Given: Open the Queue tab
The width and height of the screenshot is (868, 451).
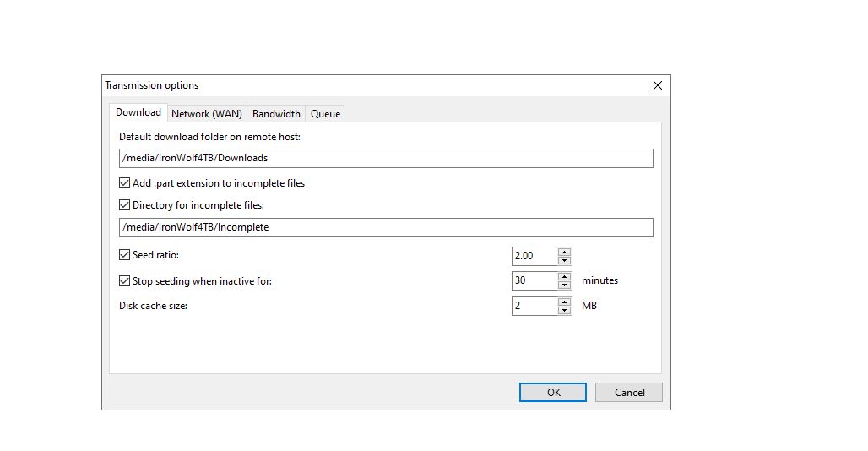Looking at the screenshot, I should tap(325, 113).
